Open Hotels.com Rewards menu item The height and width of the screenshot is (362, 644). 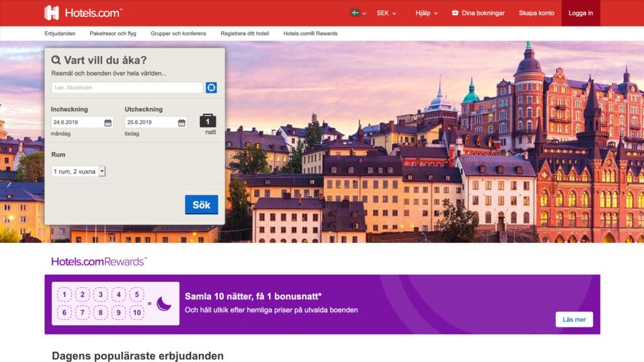point(311,33)
